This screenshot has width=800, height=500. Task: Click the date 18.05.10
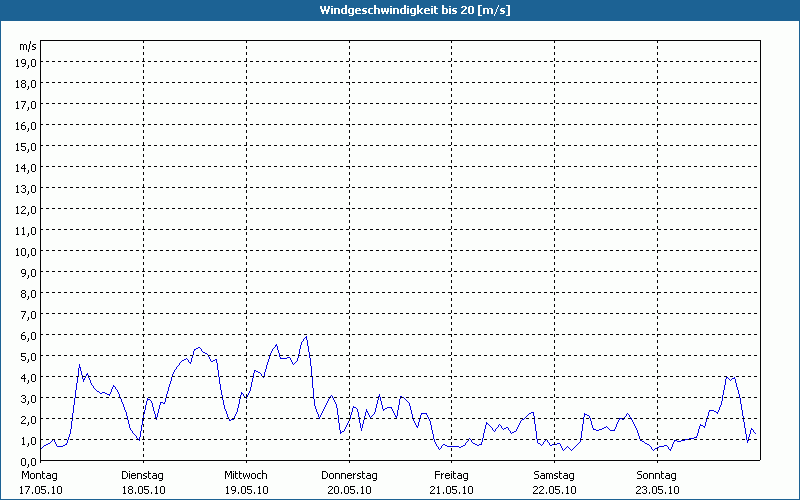click(x=143, y=490)
